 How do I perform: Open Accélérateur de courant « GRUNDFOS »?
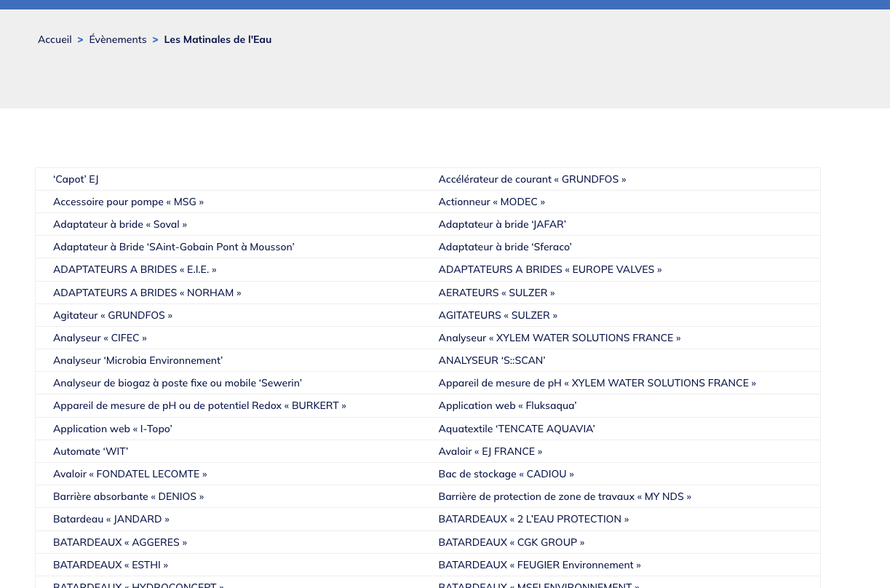coord(532,179)
